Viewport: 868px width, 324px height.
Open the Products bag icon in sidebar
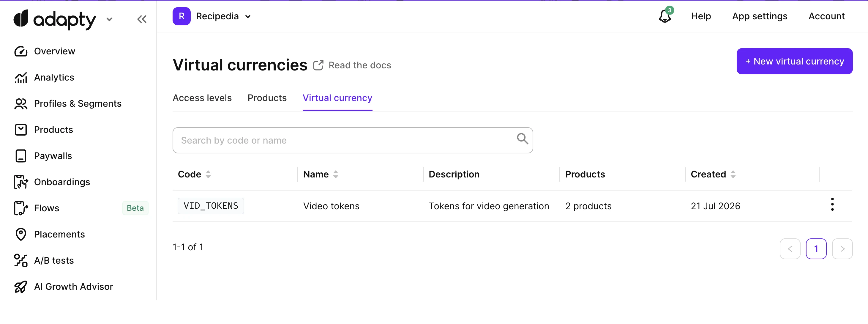(21, 130)
